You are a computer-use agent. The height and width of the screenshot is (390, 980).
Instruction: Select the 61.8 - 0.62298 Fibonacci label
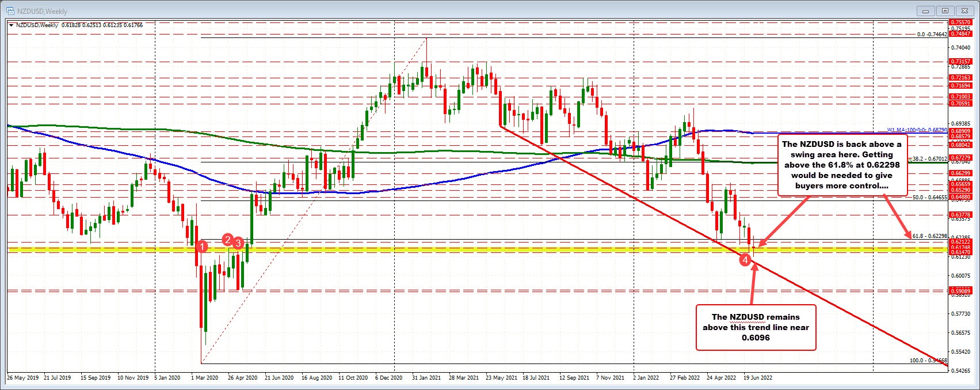pos(929,236)
